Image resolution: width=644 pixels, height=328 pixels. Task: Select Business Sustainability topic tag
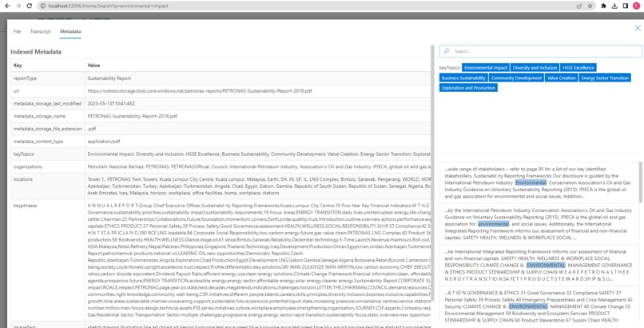(x=463, y=78)
